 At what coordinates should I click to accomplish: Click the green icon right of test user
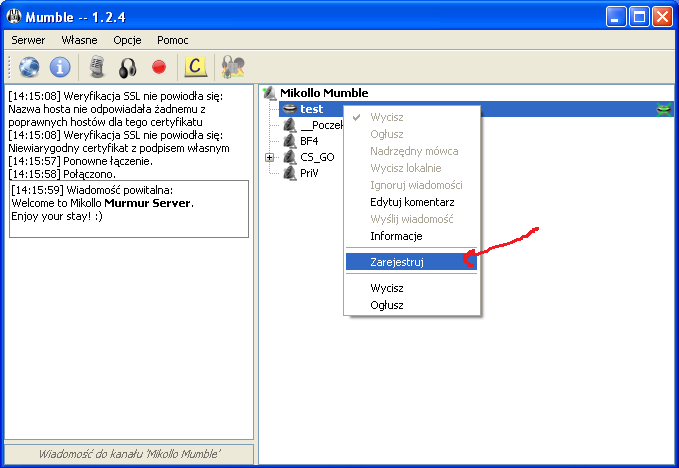pos(662,109)
